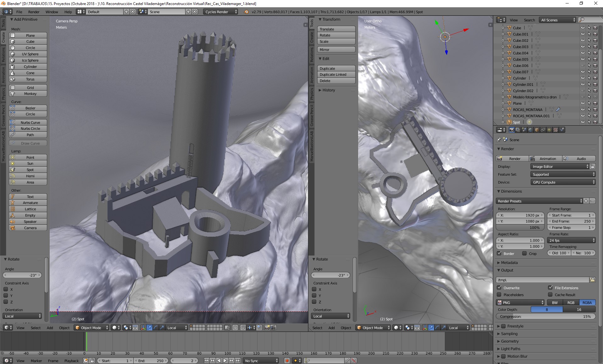
Task: Select the Render properties camera icon
Action: [x=512, y=130]
